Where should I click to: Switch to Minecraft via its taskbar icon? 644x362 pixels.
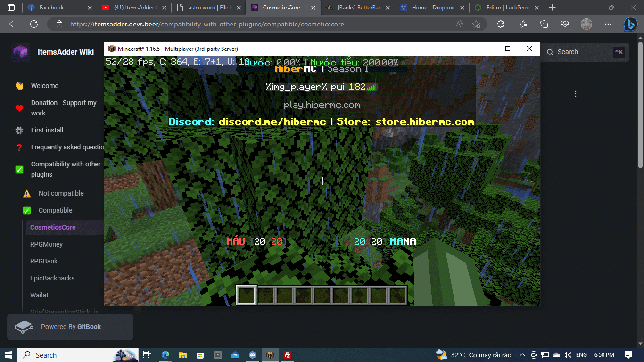pos(270,355)
